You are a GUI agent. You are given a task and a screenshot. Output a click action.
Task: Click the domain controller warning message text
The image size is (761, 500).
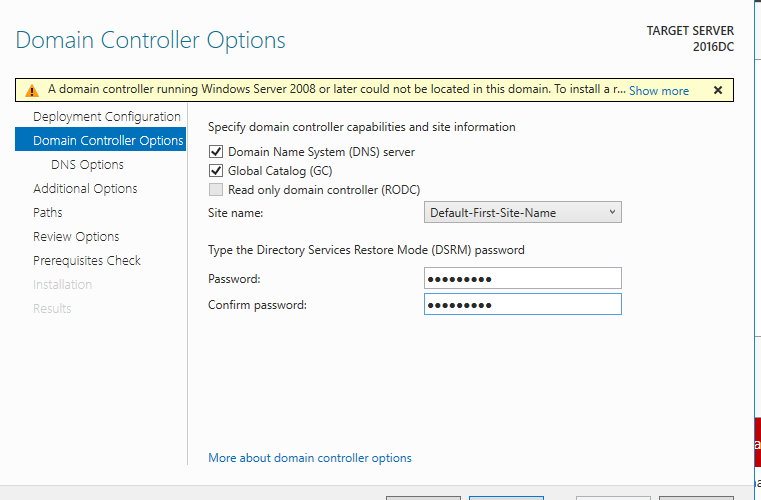[336, 90]
